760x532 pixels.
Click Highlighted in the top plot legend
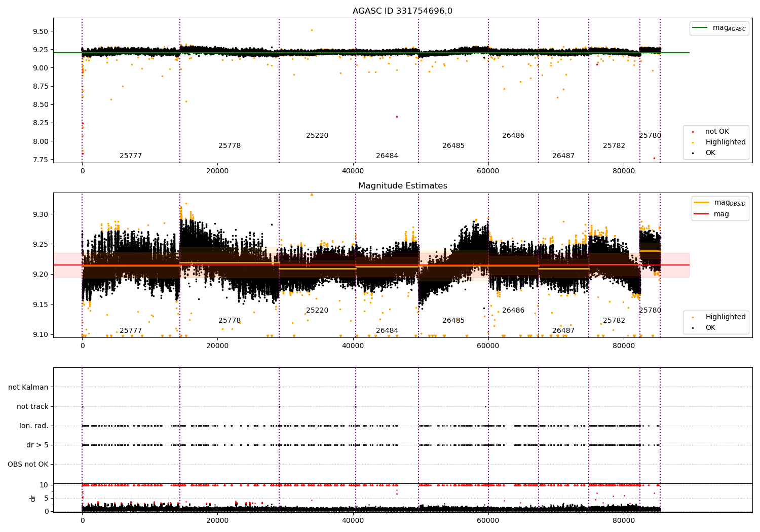coord(725,142)
